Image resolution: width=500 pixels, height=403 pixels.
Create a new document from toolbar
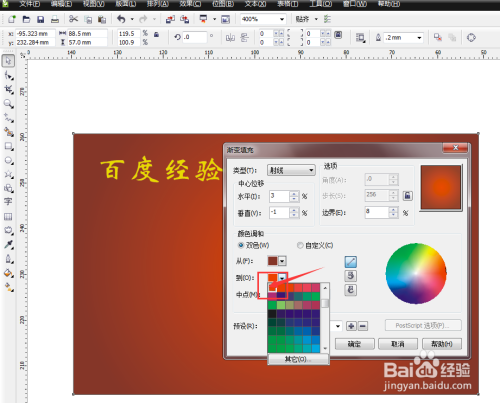[12, 19]
